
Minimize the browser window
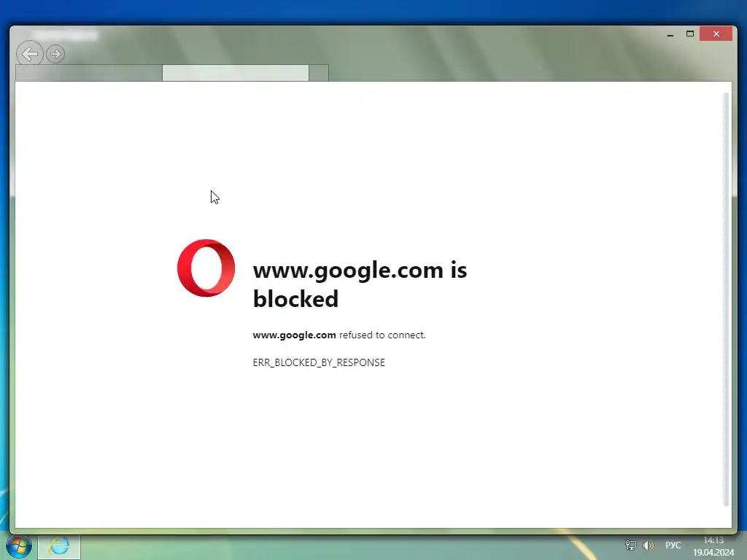click(670, 34)
